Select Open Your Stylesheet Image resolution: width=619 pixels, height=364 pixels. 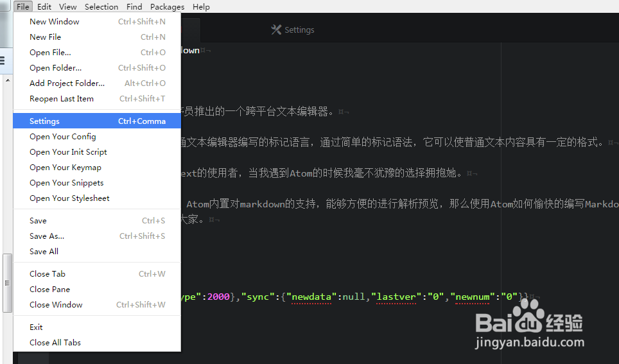click(97, 198)
